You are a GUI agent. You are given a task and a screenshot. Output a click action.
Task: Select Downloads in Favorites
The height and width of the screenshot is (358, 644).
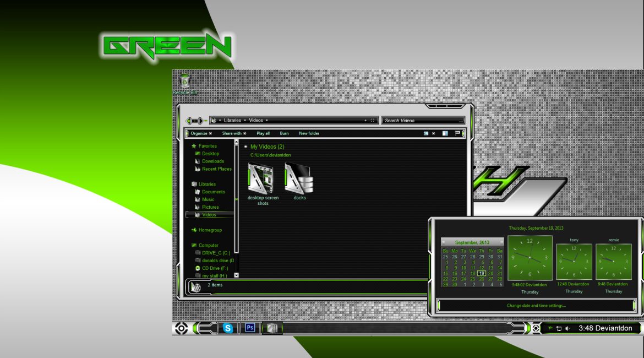pos(212,161)
